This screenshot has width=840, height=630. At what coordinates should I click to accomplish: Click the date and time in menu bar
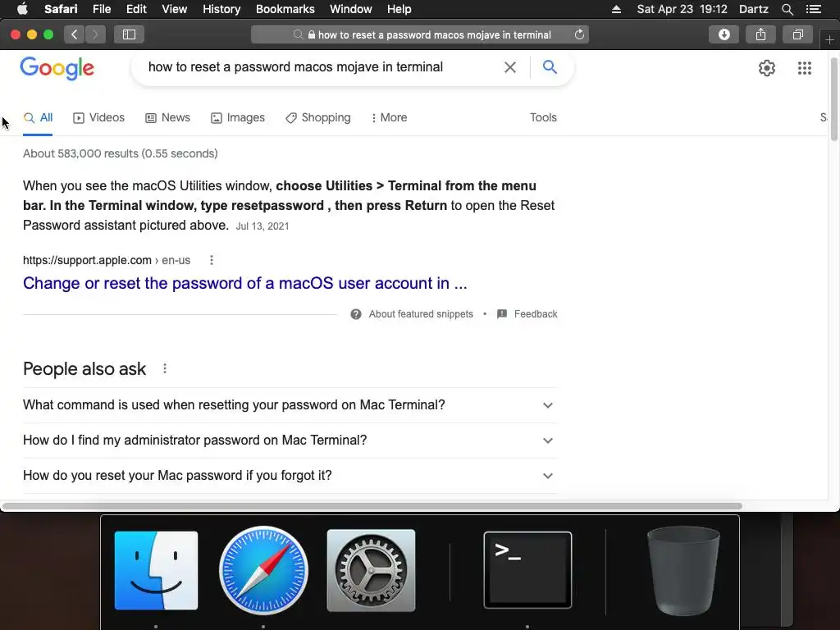click(x=682, y=9)
